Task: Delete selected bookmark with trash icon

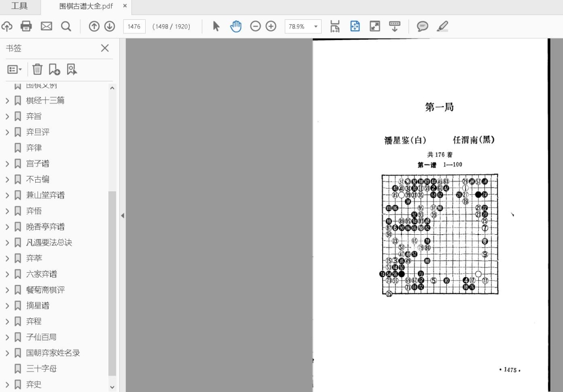Action: tap(37, 69)
